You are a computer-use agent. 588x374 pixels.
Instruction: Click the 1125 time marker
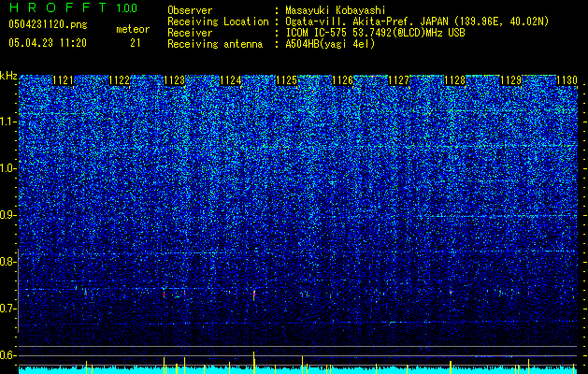287,80
